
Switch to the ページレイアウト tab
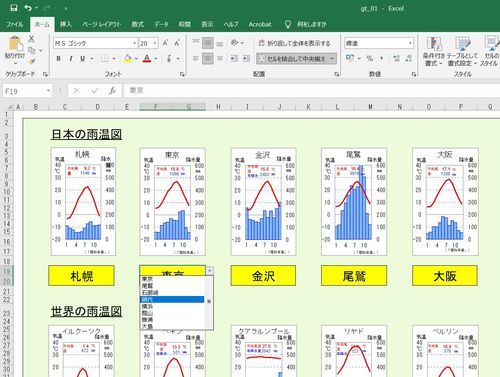(x=101, y=24)
